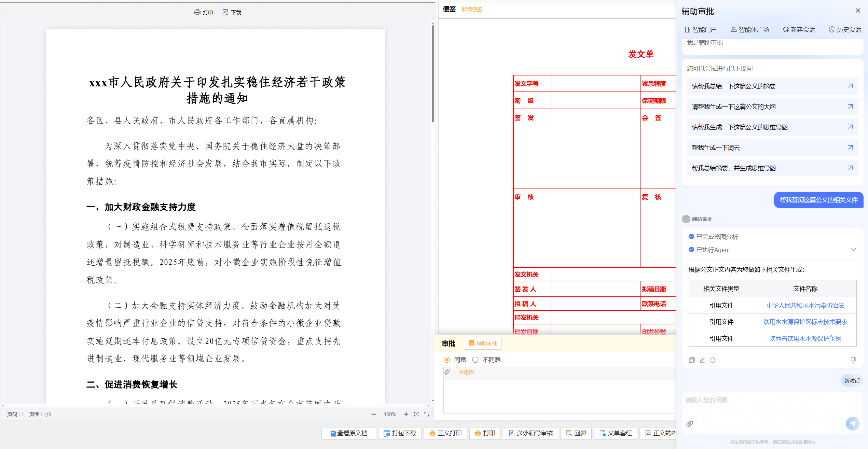
Task: Click the 帮我查询这篇公文的相关文件 message bubble
Action: [x=818, y=200]
